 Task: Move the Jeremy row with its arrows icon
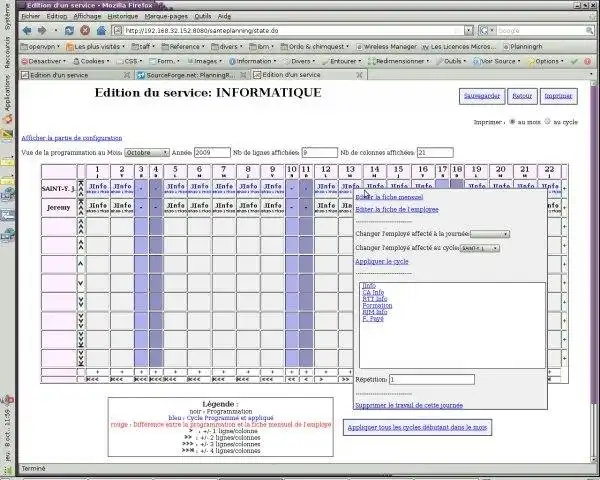[x=81, y=207]
